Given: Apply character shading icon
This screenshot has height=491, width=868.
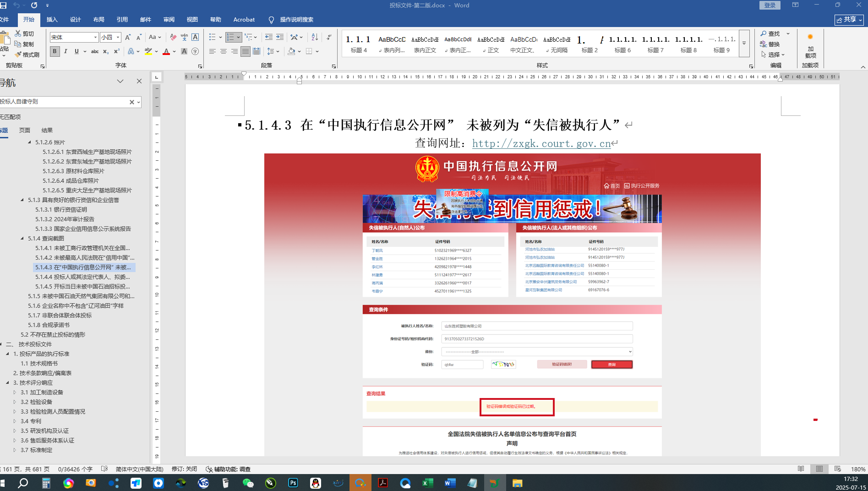Looking at the screenshot, I should tap(184, 51).
